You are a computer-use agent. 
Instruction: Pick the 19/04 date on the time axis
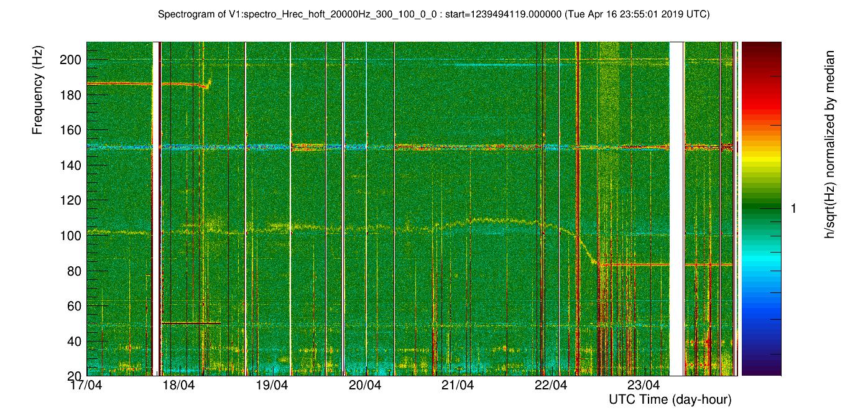(x=272, y=385)
